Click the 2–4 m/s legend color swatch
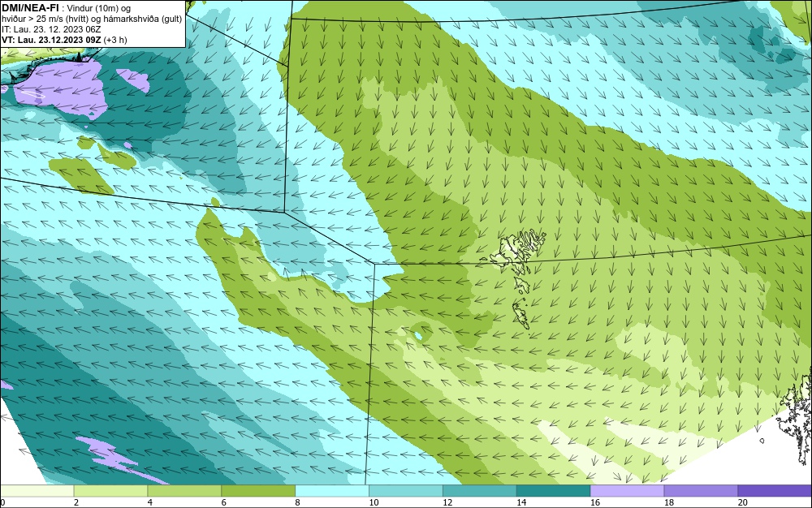812x508 pixels. 110,490
